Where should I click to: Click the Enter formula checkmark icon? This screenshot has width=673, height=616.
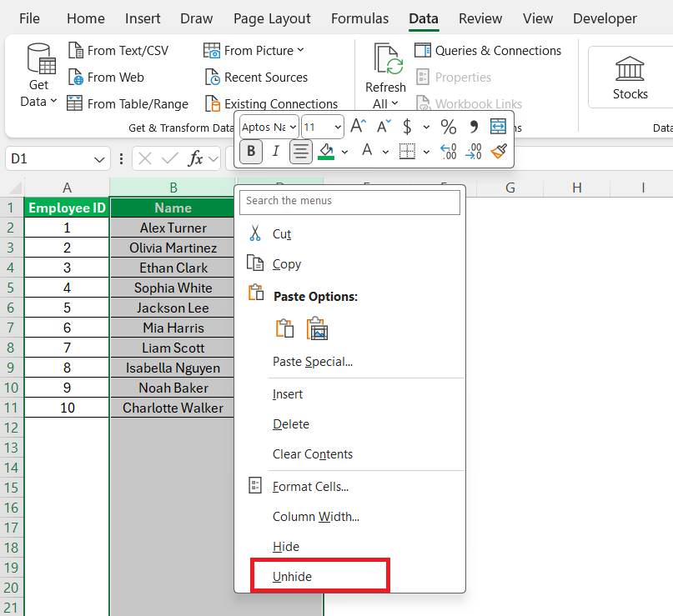pos(170,159)
